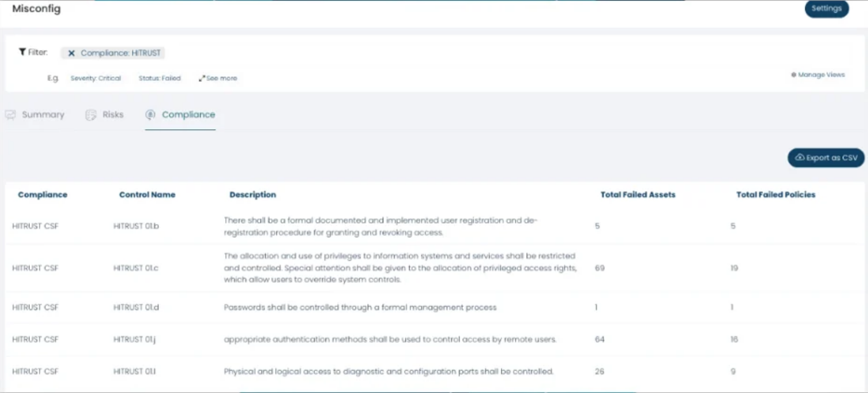Click failed assets count 64
This screenshot has height=393, width=868.
coord(600,339)
